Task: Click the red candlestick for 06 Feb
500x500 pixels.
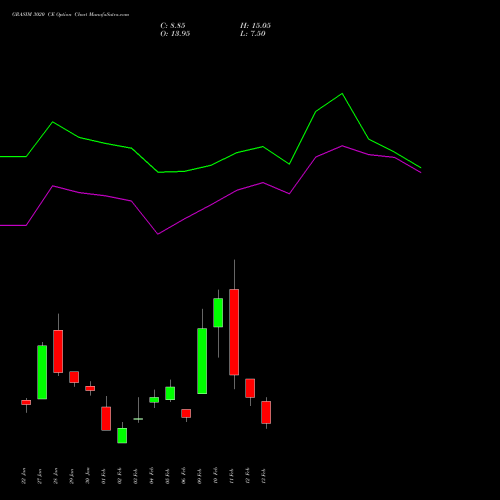Action: (x=186, y=413)
